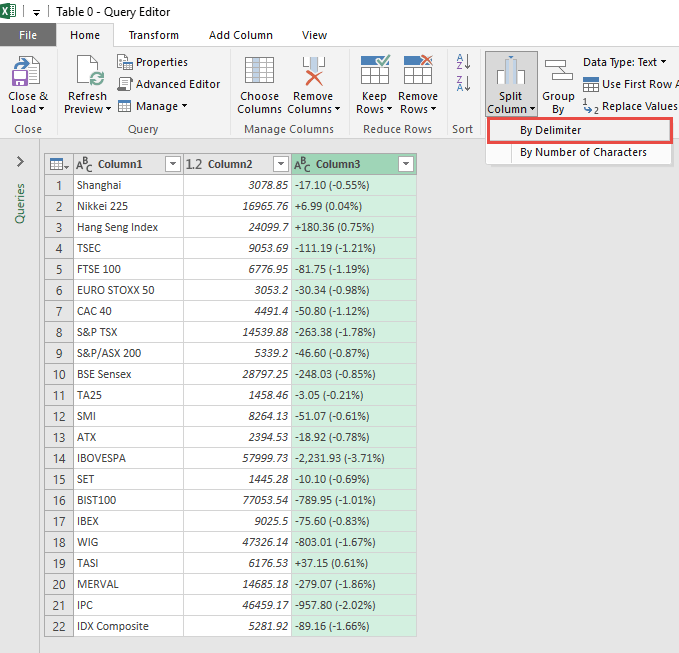Select the Column2 header
The width and height of the screenshot is (679, 653).
(x=237, y=164)
